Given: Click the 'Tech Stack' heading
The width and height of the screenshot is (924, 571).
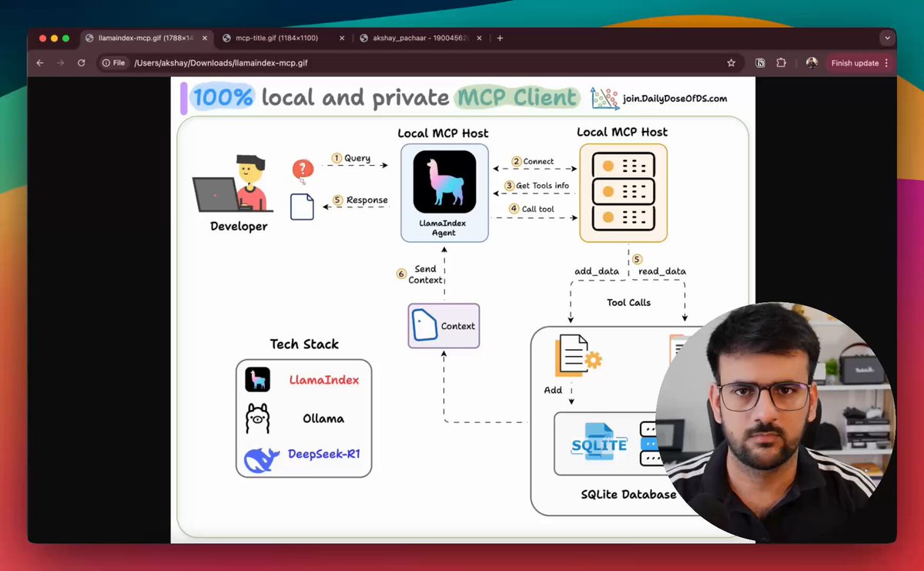Looking at the screenshot, I should [x=304, y=344].
